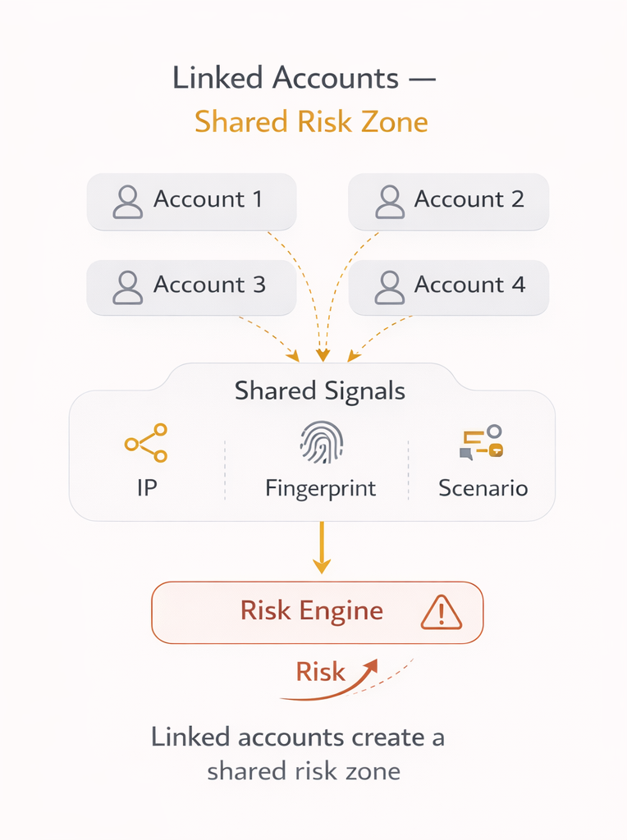Viewport: 627px width, 840px height.
Task: Click the warning triangle in Risk Engine
Action: 442,612
